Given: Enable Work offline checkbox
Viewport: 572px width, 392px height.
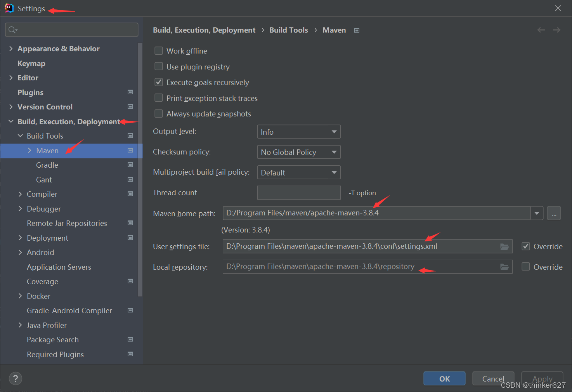Looking at the screenshot, I should (159, 51).
